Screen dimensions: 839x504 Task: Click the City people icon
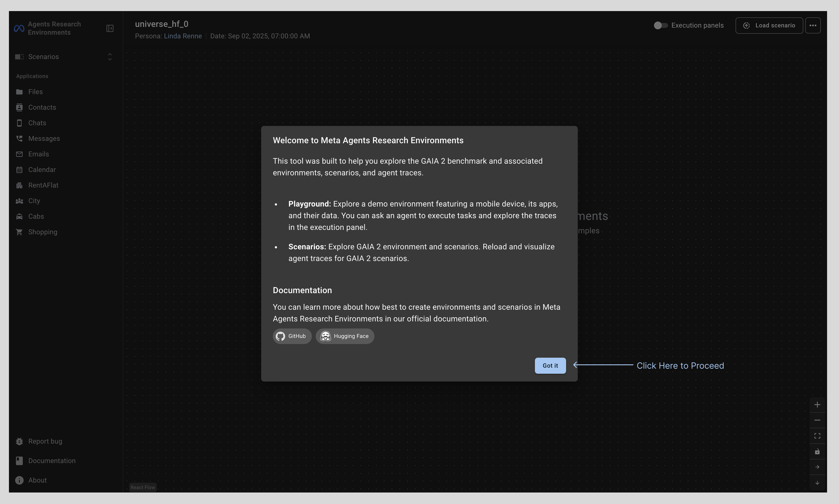pos(19,201)
